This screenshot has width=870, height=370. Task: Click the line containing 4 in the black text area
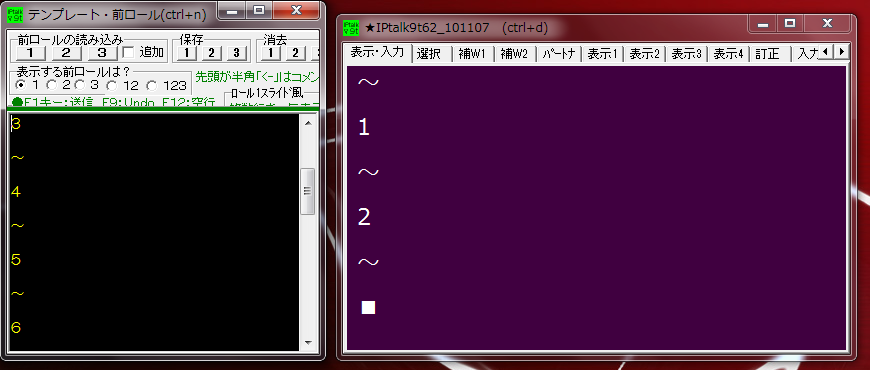pyautogui.click(x=155, y=192)
